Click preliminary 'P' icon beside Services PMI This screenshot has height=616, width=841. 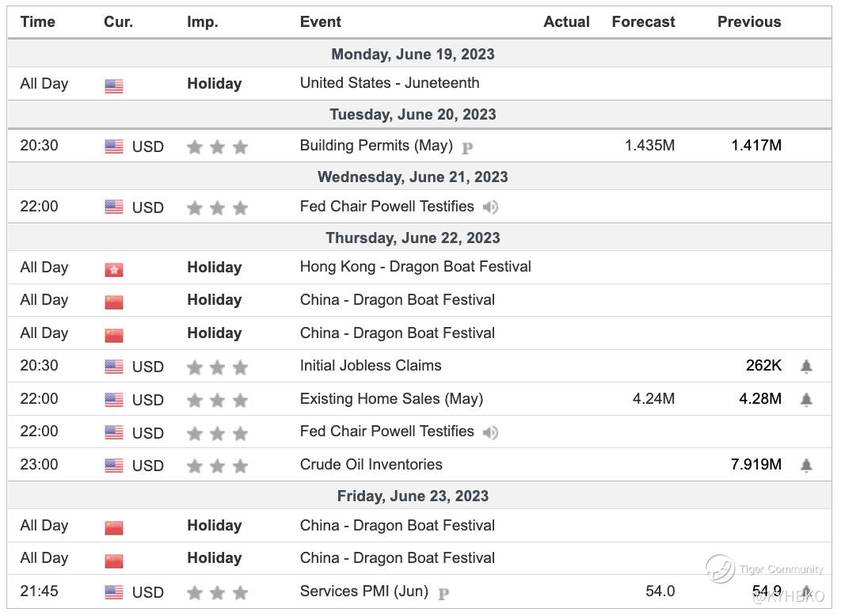tap(443, 593)
